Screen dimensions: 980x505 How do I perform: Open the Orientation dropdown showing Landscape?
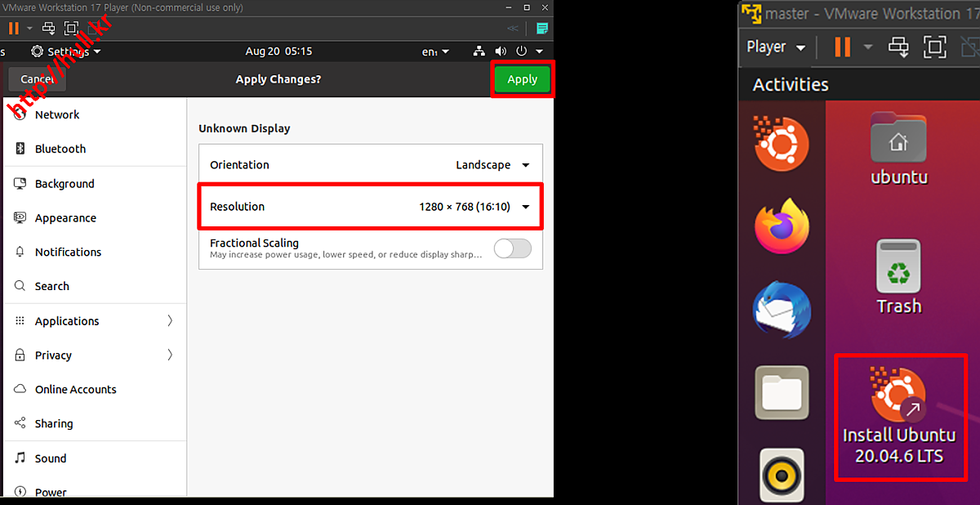pos(371,165)
